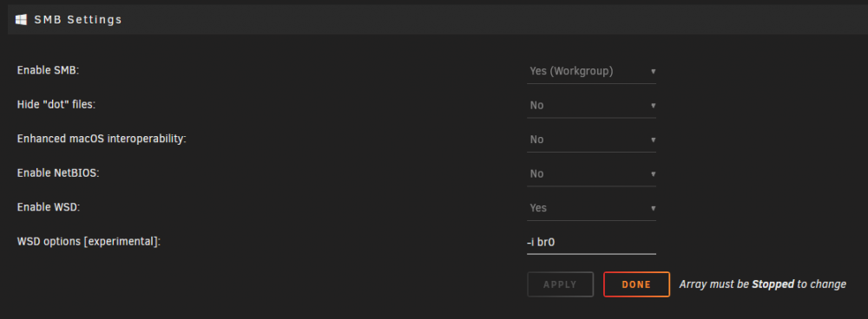Click the Enable WSD label
Screen dimensions: 868x319
[49, 207]
